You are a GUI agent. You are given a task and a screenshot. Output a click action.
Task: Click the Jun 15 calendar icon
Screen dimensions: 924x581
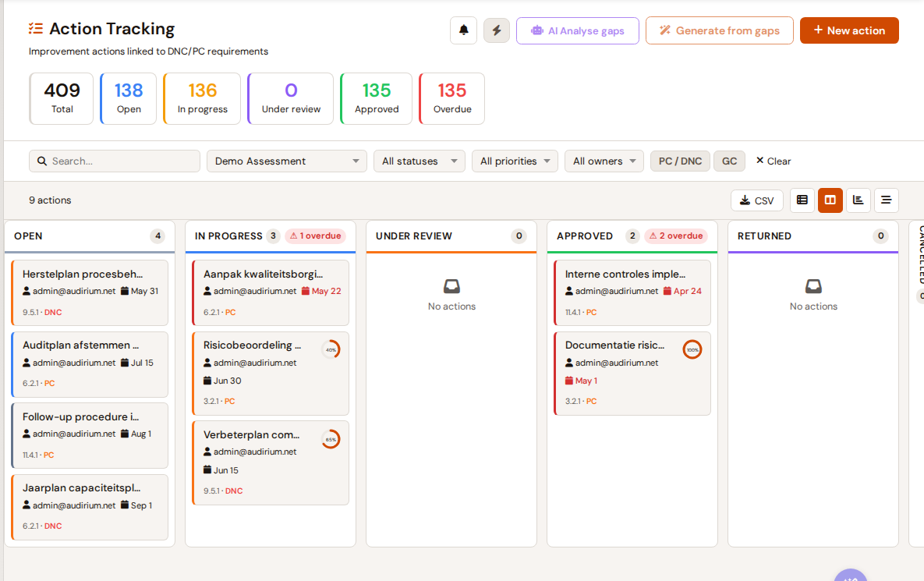(207, 470)
